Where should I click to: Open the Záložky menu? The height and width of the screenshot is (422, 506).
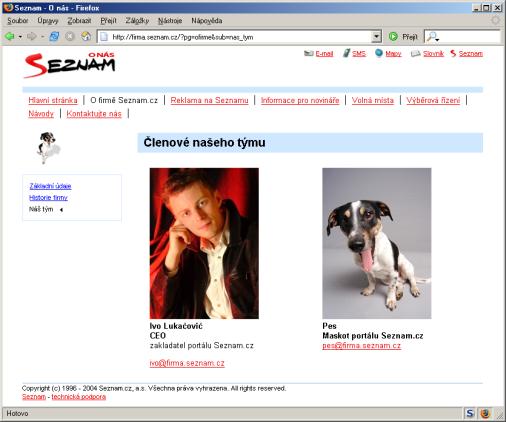[x=137, y=21]
